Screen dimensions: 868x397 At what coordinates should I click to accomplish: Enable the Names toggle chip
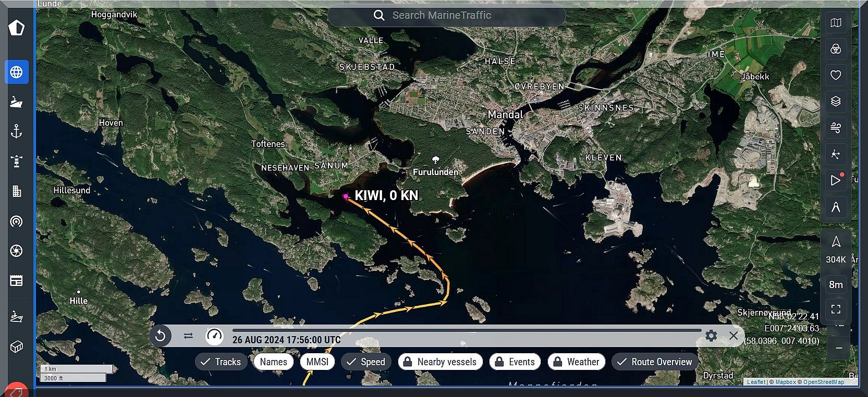tap(273, 362)
